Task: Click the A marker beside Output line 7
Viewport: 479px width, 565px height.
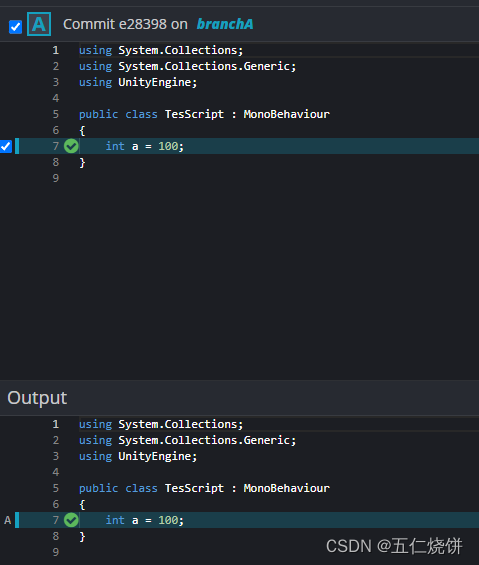Action: tap(8, 520)
